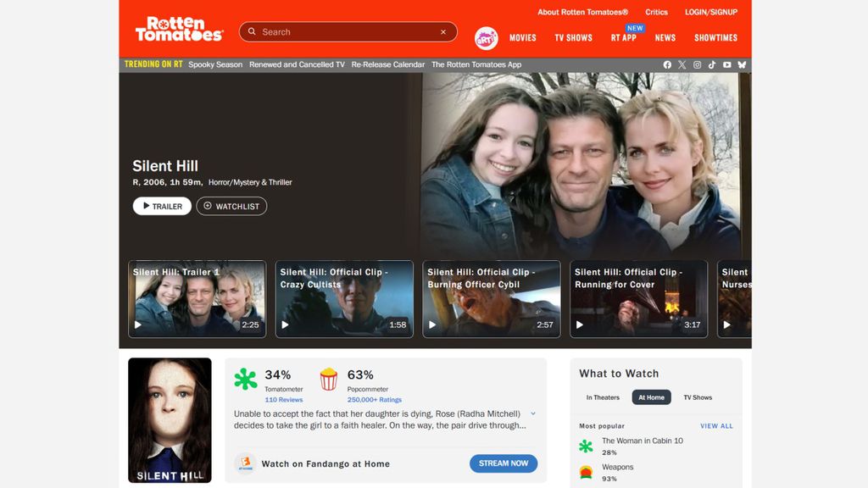Image resolution: width=868 pixels, height=488 pixels.
Task: Open the X (Twitter) social icon
Action: pos(682,64)
